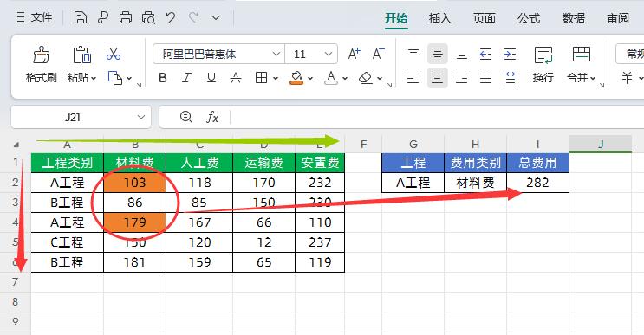
Task: Click the distributed alignment icon
Action: [x=511, y=78]
